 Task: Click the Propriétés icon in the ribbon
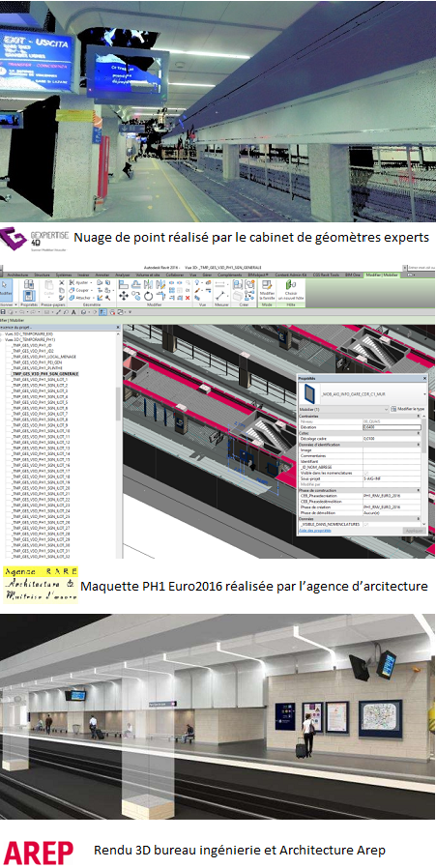pyautogui.click(x=28, y=296)
